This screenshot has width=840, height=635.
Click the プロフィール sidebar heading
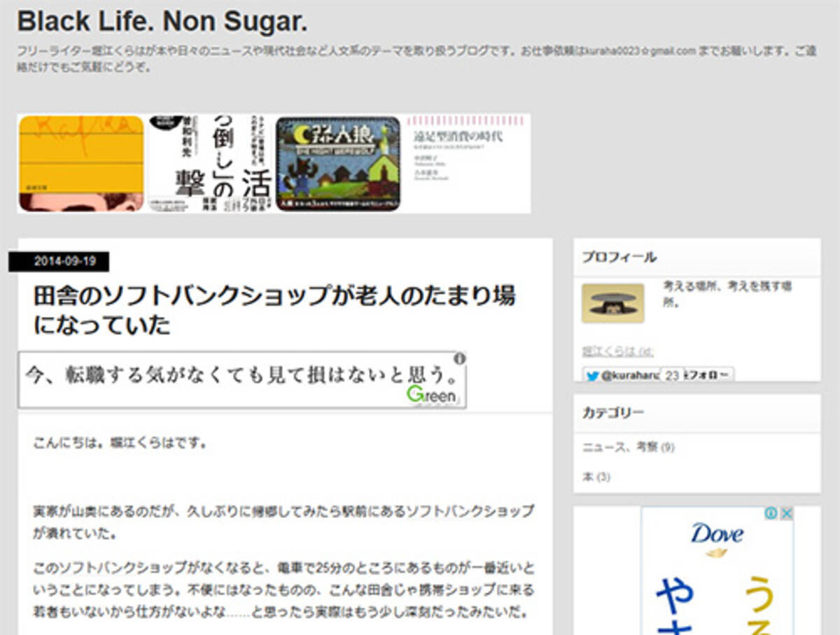point(619,257)
